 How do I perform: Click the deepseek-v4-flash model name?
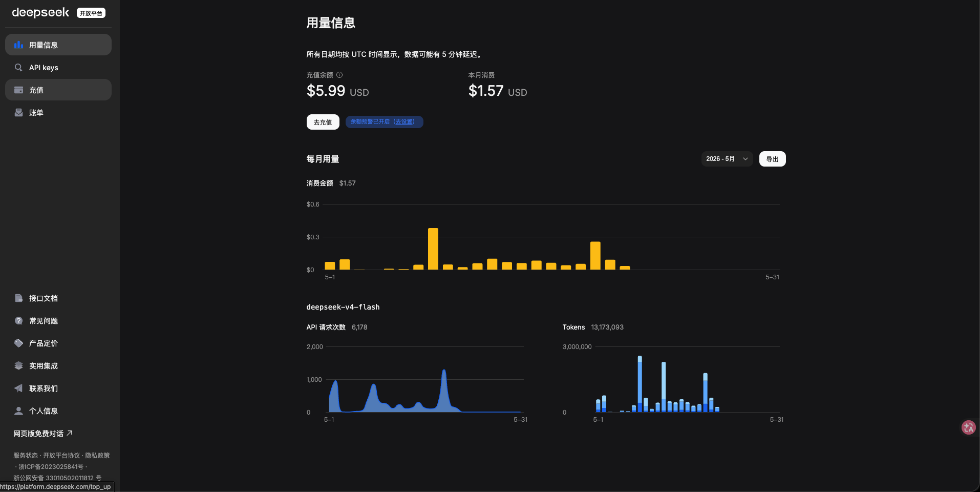coord(343,307)
